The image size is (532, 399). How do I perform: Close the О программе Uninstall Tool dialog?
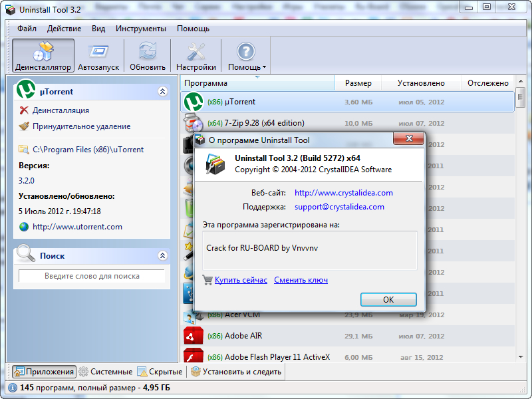tap(408, 138)
